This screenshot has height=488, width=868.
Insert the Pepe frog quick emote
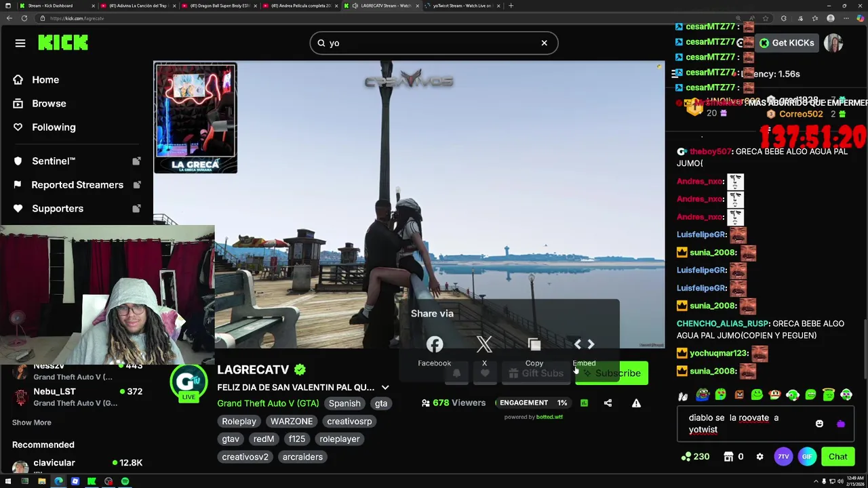[x=703, y=395]
